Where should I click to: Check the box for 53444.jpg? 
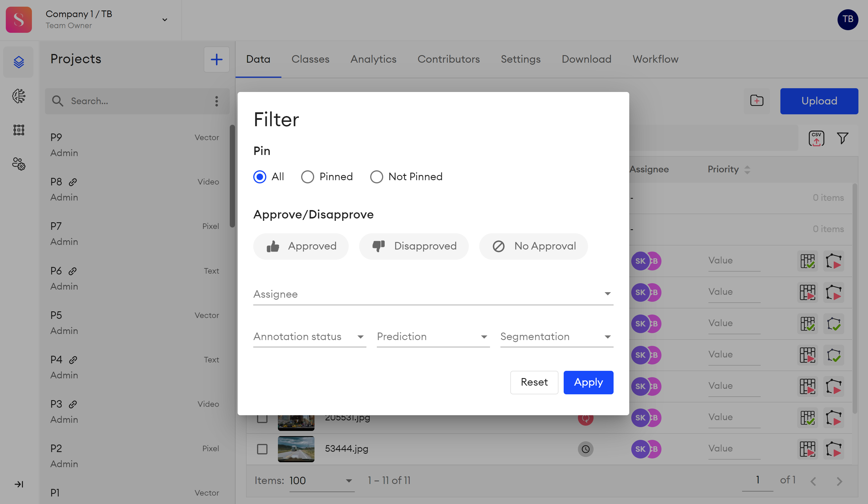tap(262, 449)
